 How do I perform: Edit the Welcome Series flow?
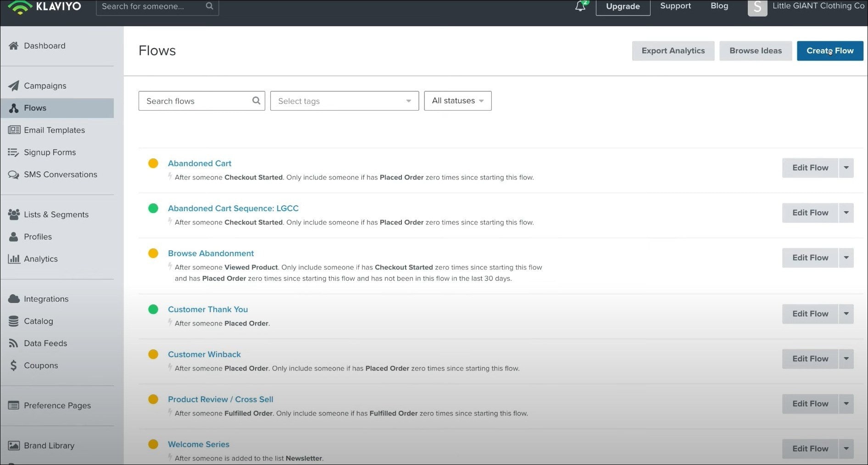pyautogui.click(x=810, y=449)
